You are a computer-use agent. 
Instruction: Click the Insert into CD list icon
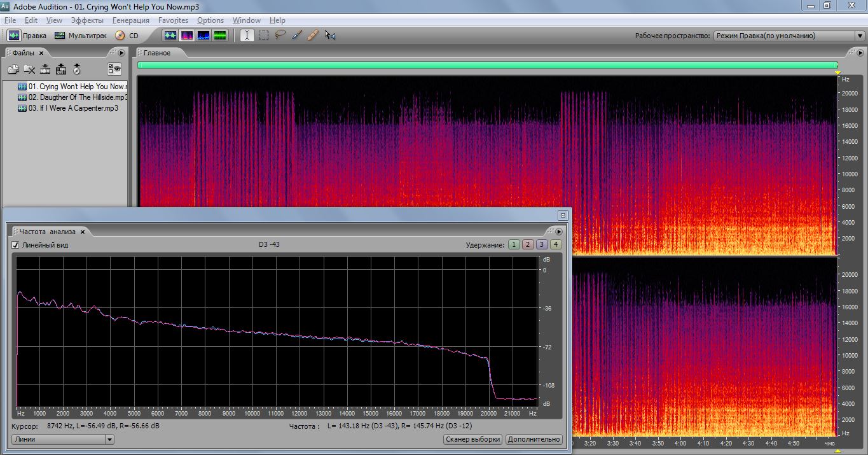tap(77, 69)
